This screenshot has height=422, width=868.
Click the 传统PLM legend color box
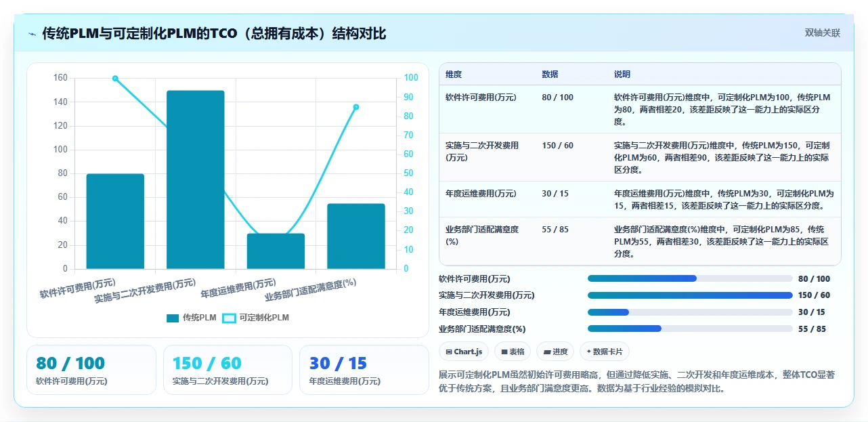point(173,318)
